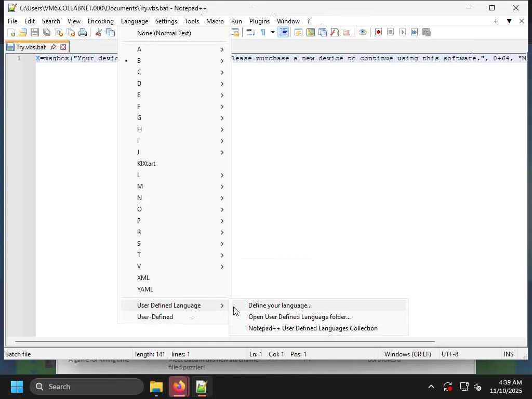
Task: Open the Encoding menu
Action: pos(100,21)
